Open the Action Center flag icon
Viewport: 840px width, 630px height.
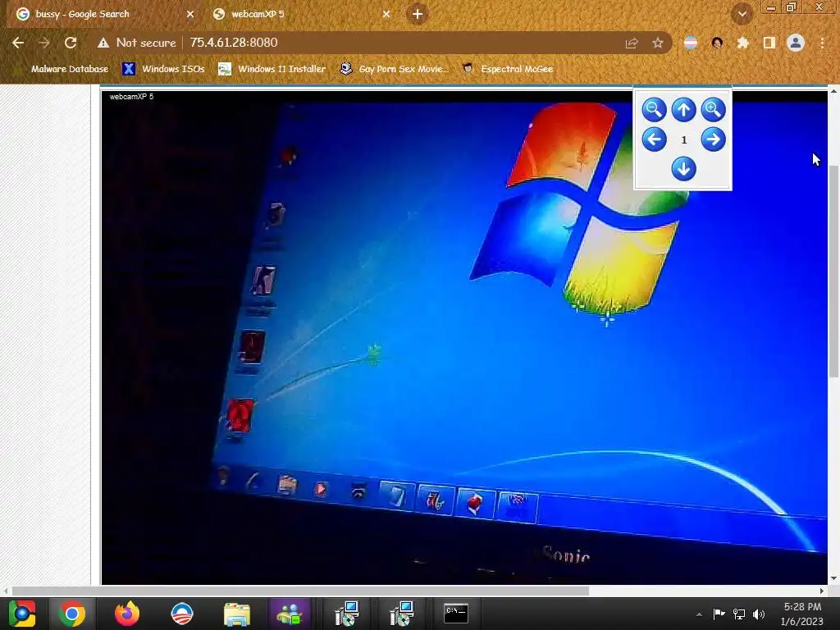tap(719, 614)
